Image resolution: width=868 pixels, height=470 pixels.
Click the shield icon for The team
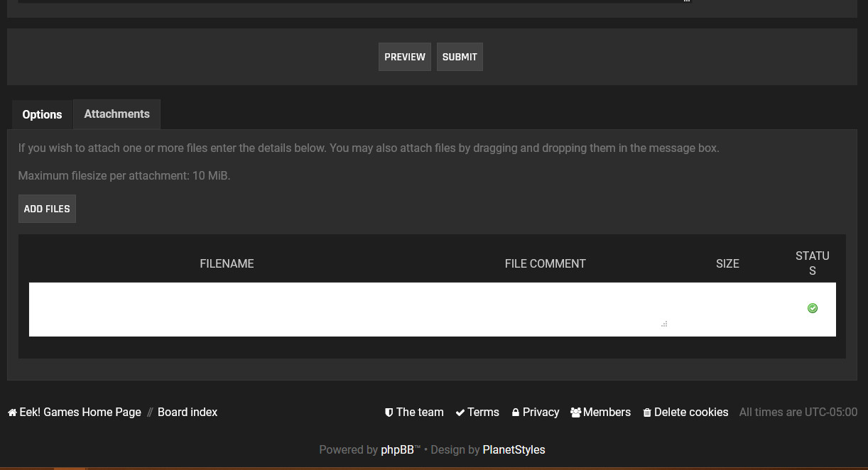389,412
